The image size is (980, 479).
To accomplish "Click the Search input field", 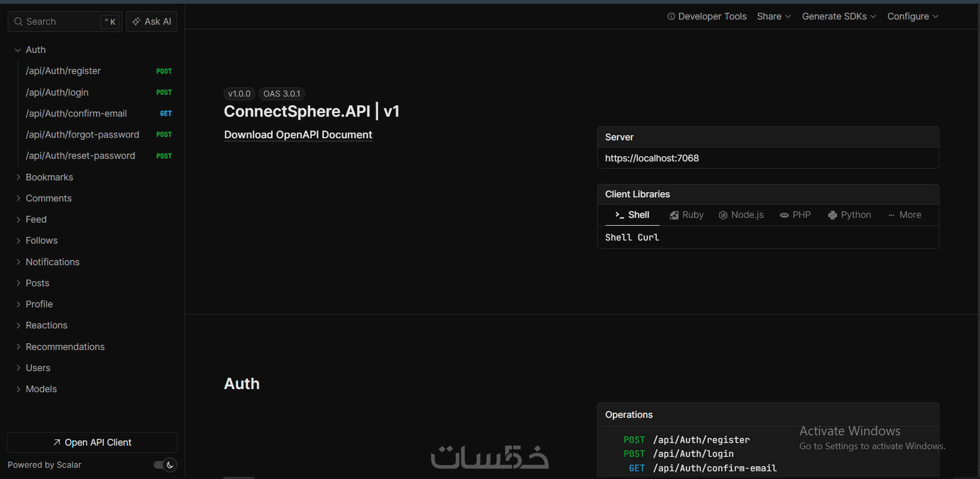I will pos(65,22).
